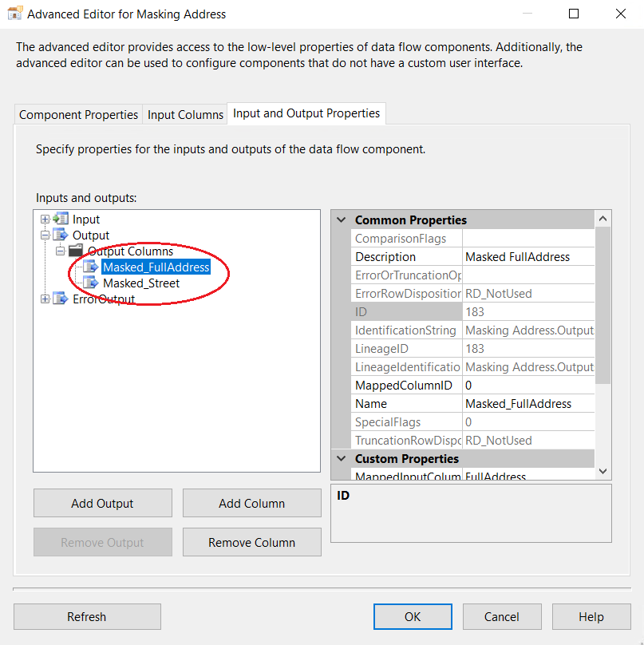Click the Masked_Street column icon
644x645 pixels.
pos(91,283)
